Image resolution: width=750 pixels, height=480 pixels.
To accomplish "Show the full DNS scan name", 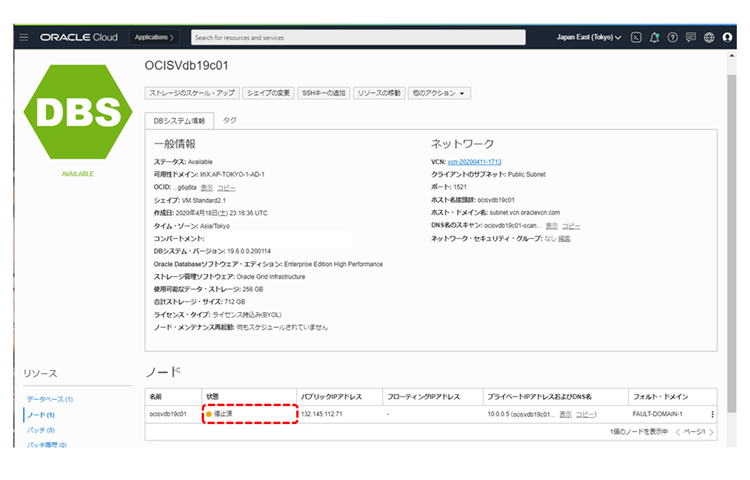I will 551,226.
